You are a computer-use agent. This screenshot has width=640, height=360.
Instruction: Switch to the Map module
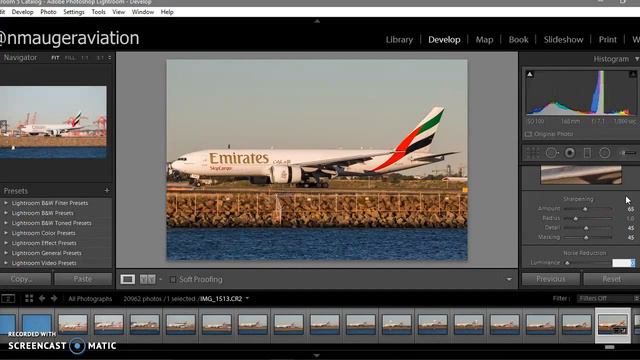coord(484,40)
